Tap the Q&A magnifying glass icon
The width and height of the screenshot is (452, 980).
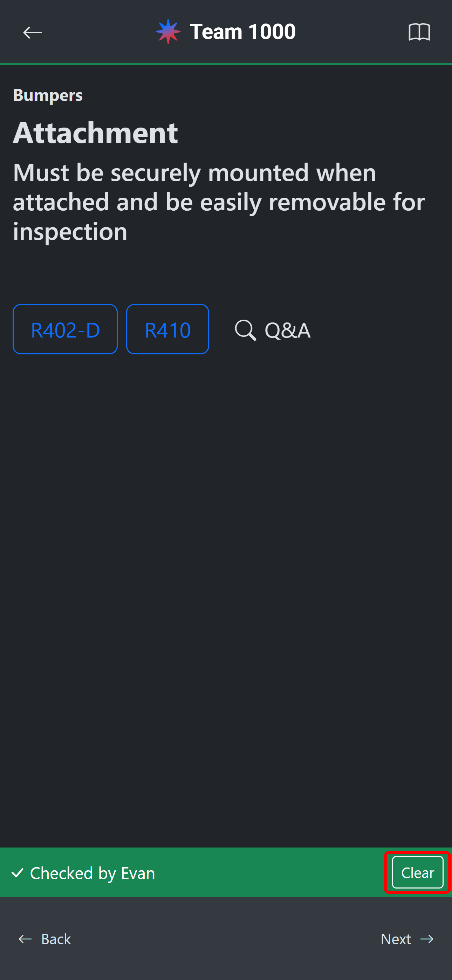(245, 329)
